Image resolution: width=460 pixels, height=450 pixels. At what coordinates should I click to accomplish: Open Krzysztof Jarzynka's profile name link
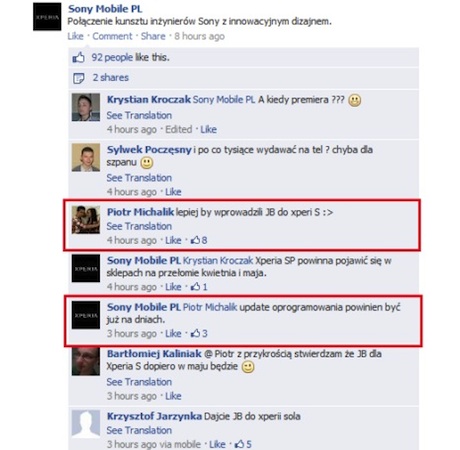point(154,416)
